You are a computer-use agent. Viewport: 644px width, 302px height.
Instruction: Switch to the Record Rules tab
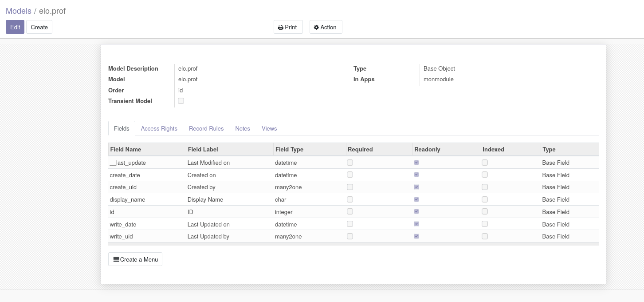click(206, 128)
